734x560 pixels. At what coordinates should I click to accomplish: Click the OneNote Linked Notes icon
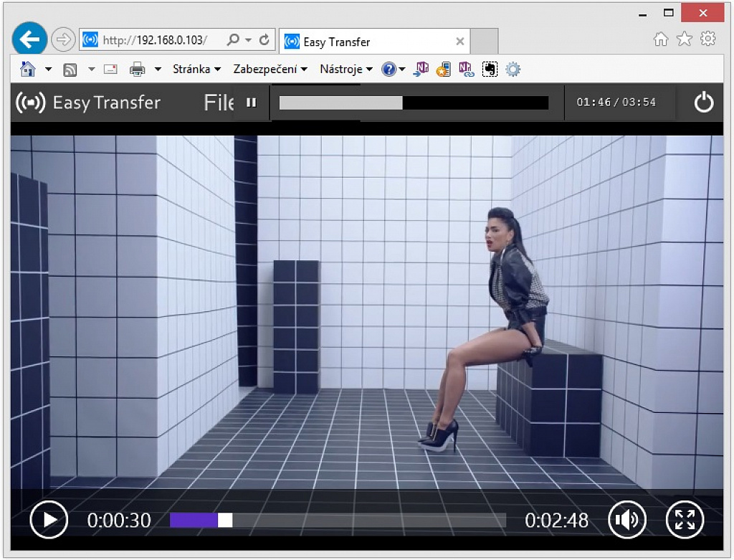pos(466,70)
